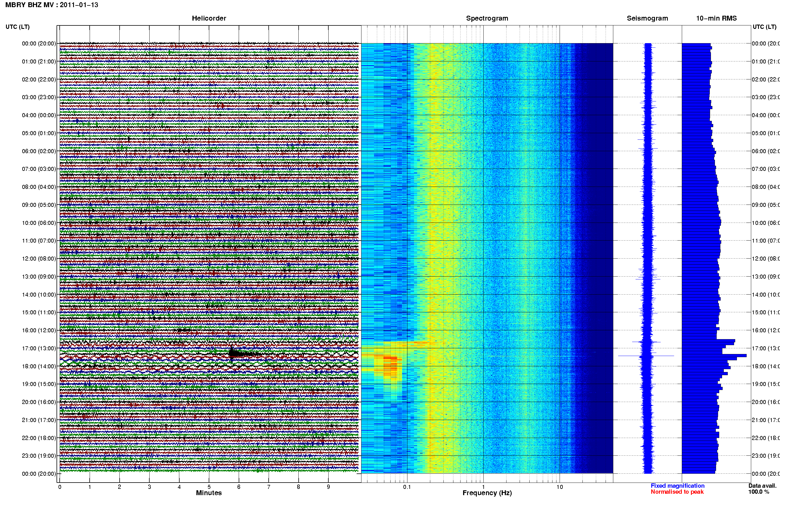Click the left time label '01:00 (21:00)'

click(x=39, y=61)
